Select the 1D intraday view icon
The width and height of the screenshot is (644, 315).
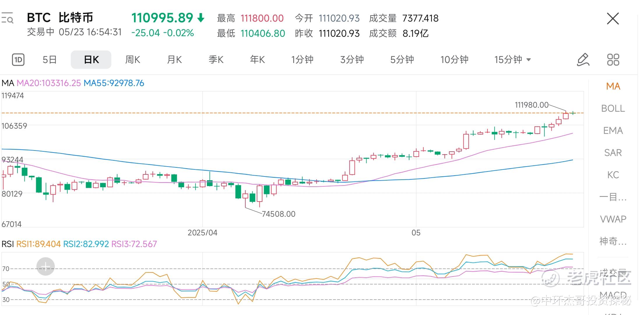[x=18, y=60]
